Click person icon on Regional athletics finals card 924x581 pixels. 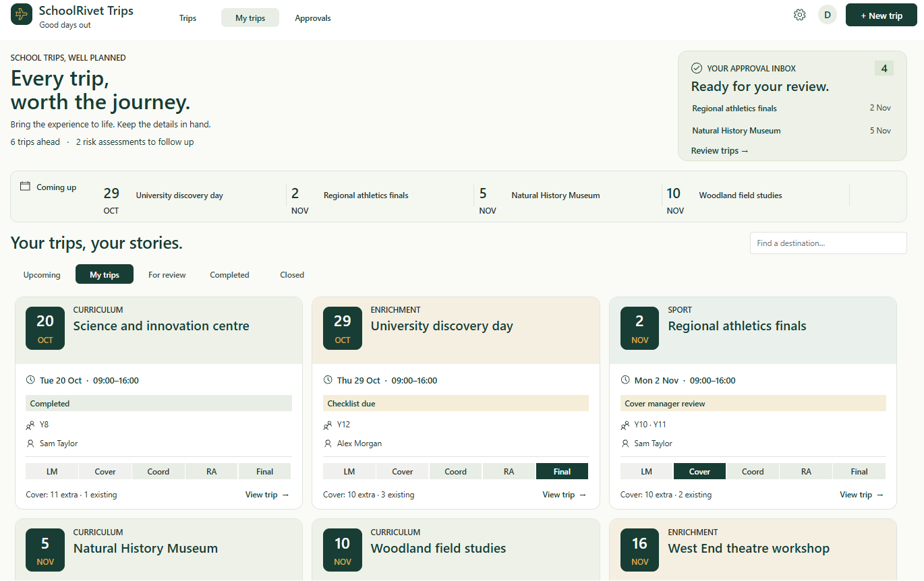pyautogui.click(x=625, y=444)
